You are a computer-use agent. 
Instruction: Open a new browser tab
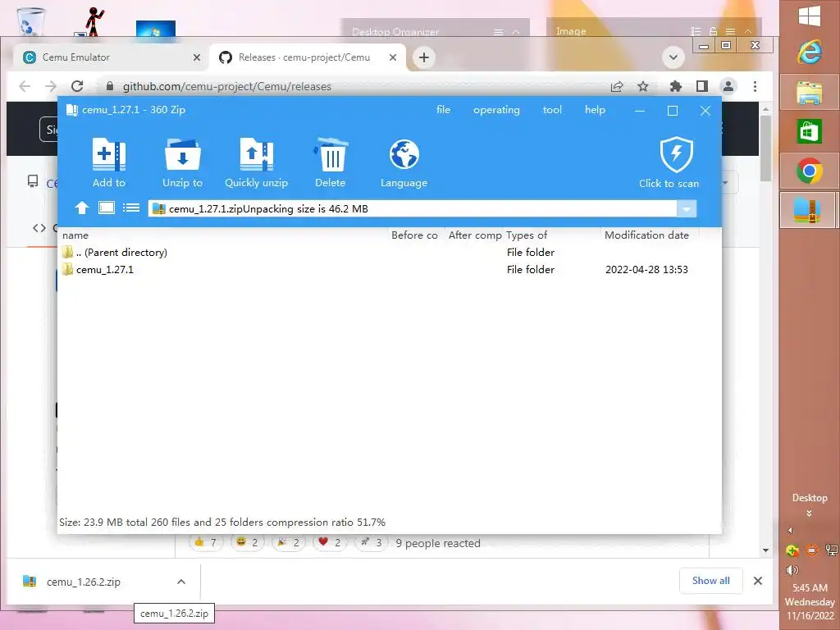click(x=424, y=57)
